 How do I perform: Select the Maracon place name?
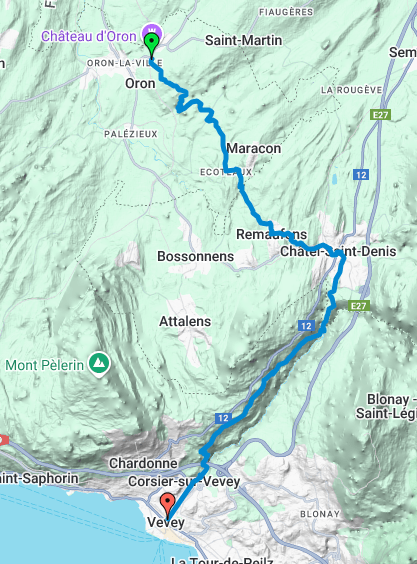[x=254, y=148]
